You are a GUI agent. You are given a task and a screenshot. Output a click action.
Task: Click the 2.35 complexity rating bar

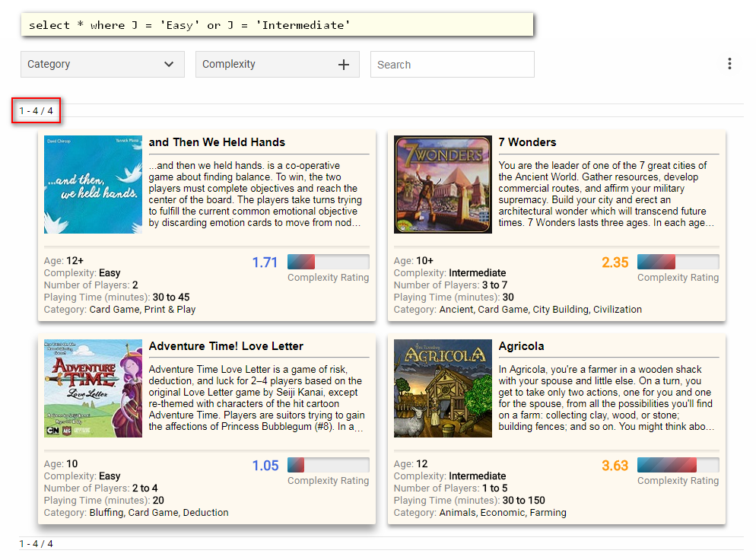(x=678, y=262)
